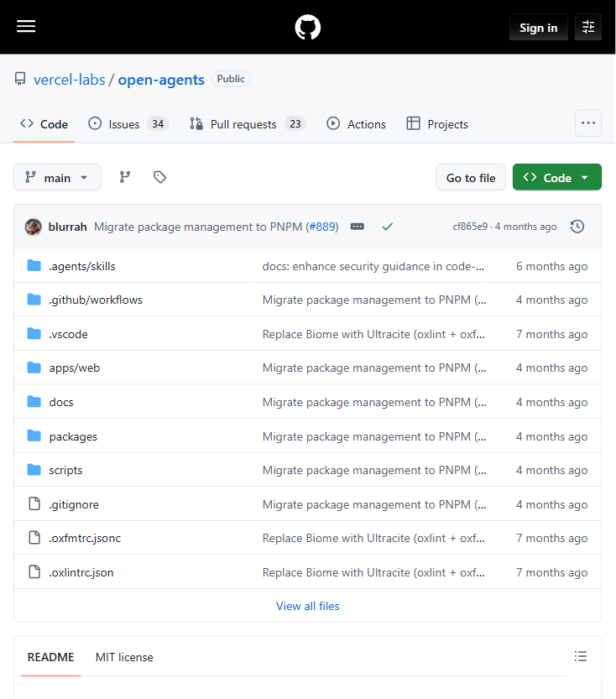Open the appearance settings sliders icon

[588, 27]
